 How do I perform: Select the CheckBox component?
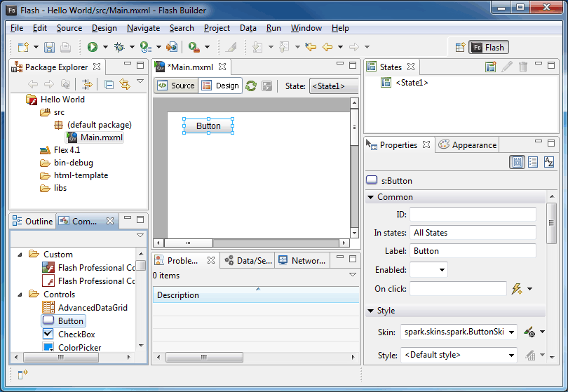pos(69,334)
